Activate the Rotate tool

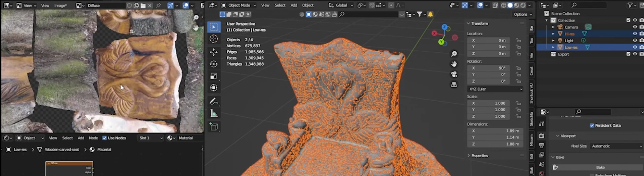point(214,64)
